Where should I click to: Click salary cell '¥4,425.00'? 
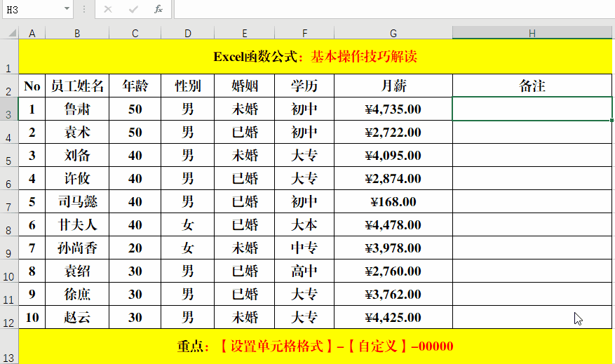393,317
